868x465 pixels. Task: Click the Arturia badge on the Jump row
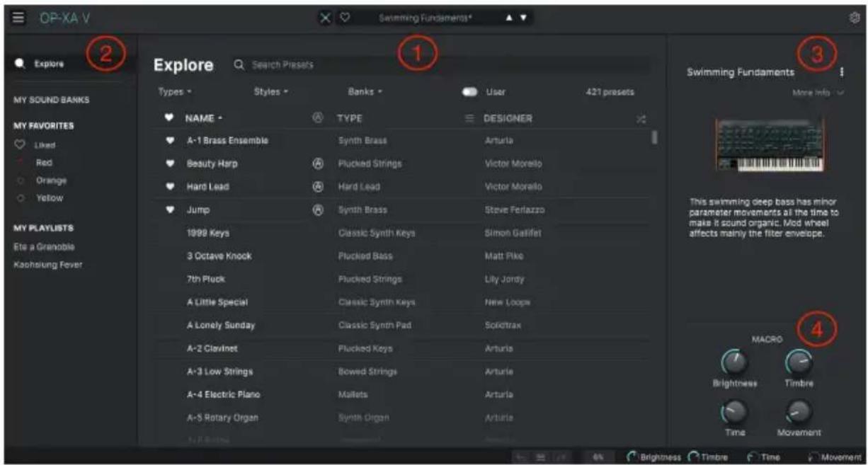[x=318, y=210]
